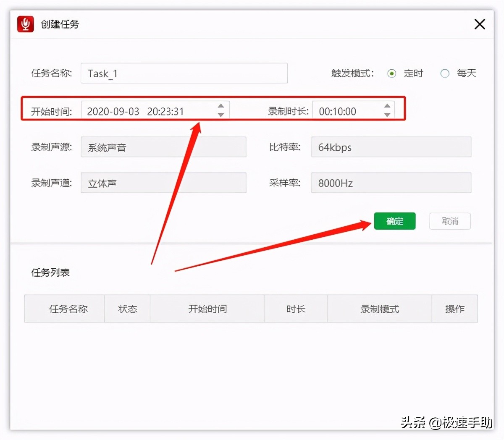The height and width of the screenshot is (440, 504).
Task: Click the red microphone app icon
Action: pos(25,24)
